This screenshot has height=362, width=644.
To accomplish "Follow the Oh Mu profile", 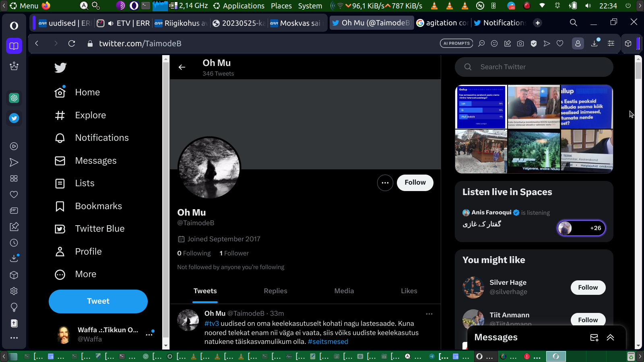I will pyautogui.click(x=415, y=183).
